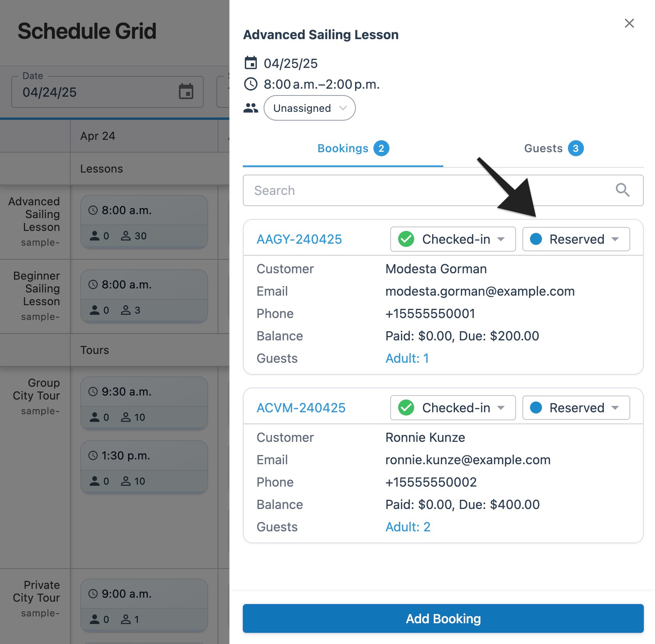This screenshot has width=655, height=644.
Task: Click the Private City Tour row label
Action: (36, 592)
